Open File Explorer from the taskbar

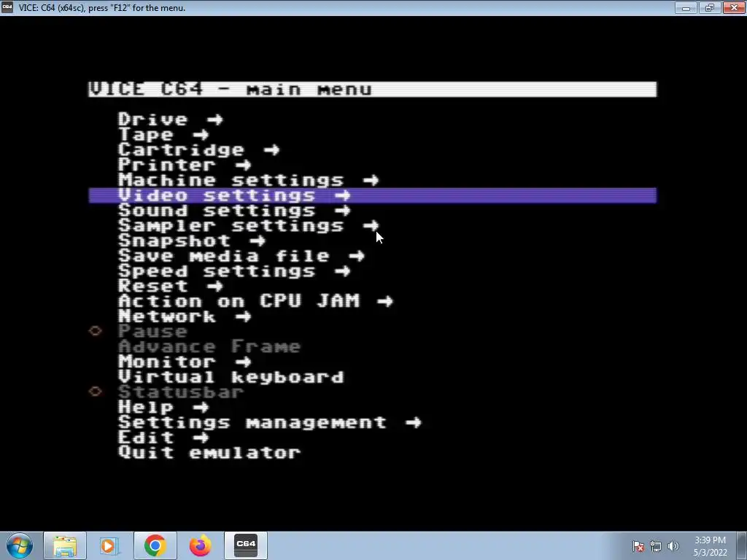[65, 545]
